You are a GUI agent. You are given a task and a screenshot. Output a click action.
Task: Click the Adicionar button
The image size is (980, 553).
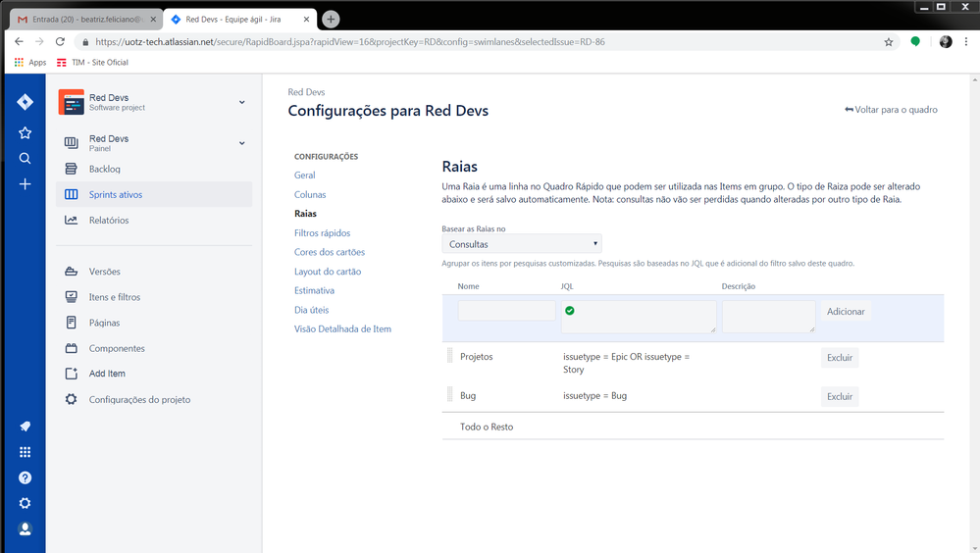846,311
